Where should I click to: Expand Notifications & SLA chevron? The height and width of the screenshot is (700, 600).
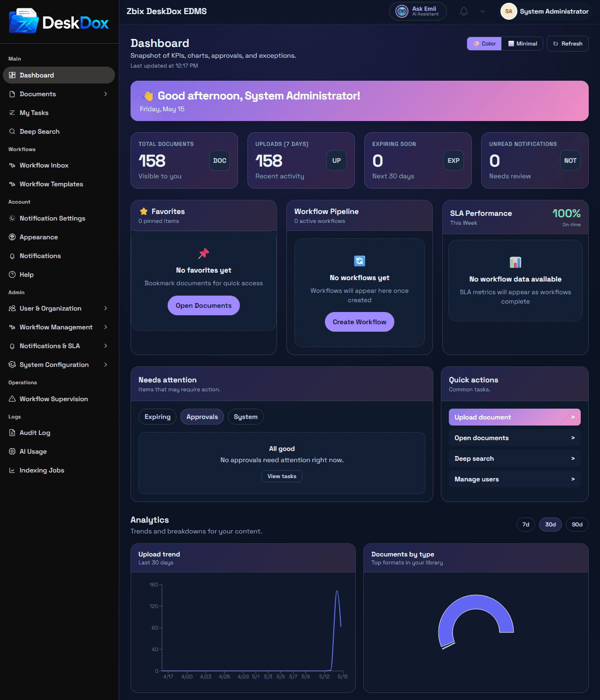point(106,346)
